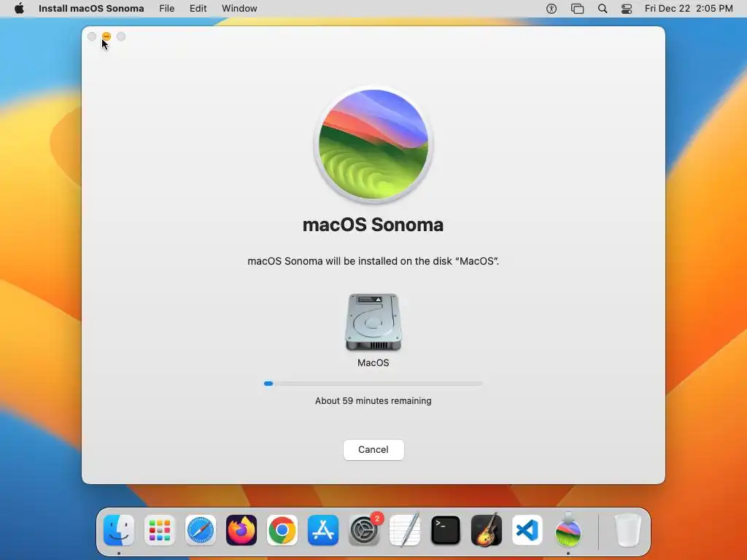
Task: Open TextEdit from the Dock
Action: pos(404,530)
